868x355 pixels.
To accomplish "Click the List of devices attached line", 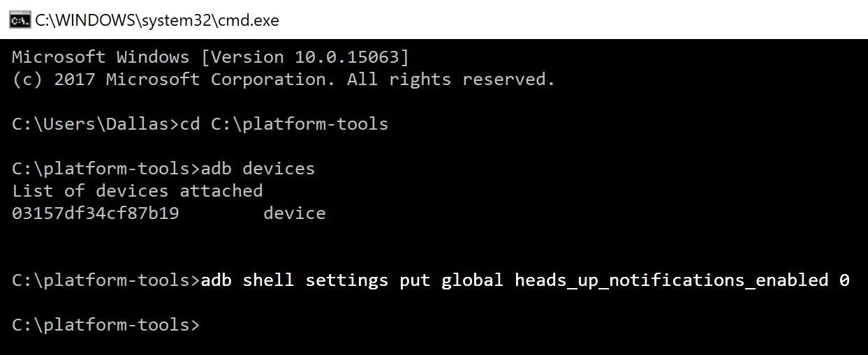I will click(138, 191).
